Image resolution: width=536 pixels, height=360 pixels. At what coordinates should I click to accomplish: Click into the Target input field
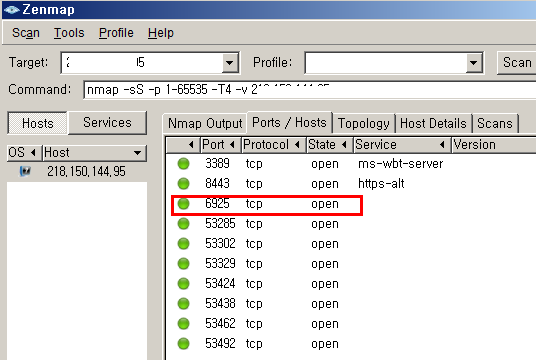[x=142, y=63]
